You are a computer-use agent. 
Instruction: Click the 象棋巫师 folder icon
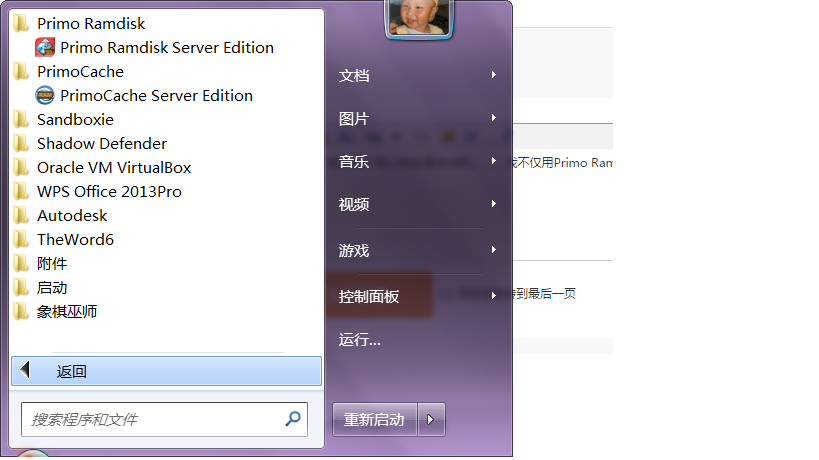tap(21, 312)
